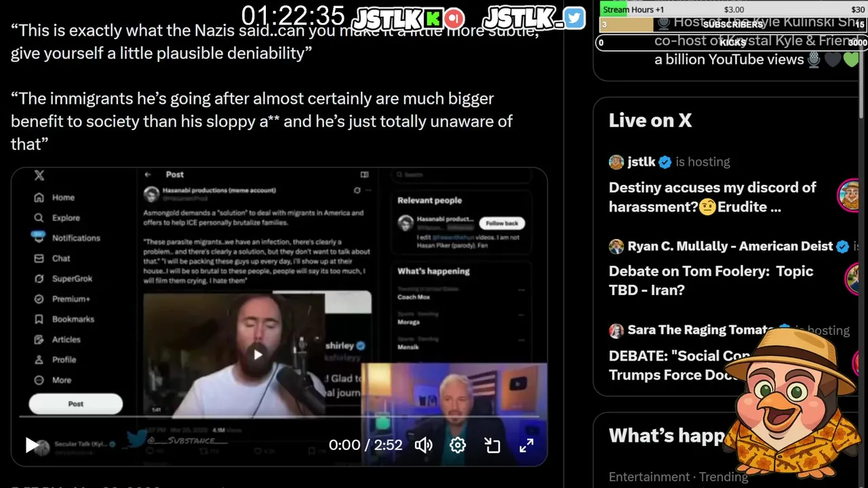
Task: Open the video settings gear
Action: click(458, 445)
